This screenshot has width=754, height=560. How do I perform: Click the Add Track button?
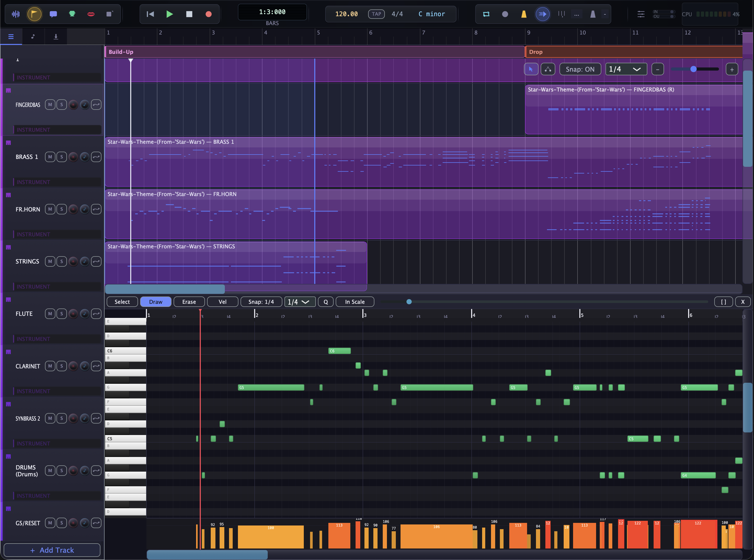coord(52,550)
